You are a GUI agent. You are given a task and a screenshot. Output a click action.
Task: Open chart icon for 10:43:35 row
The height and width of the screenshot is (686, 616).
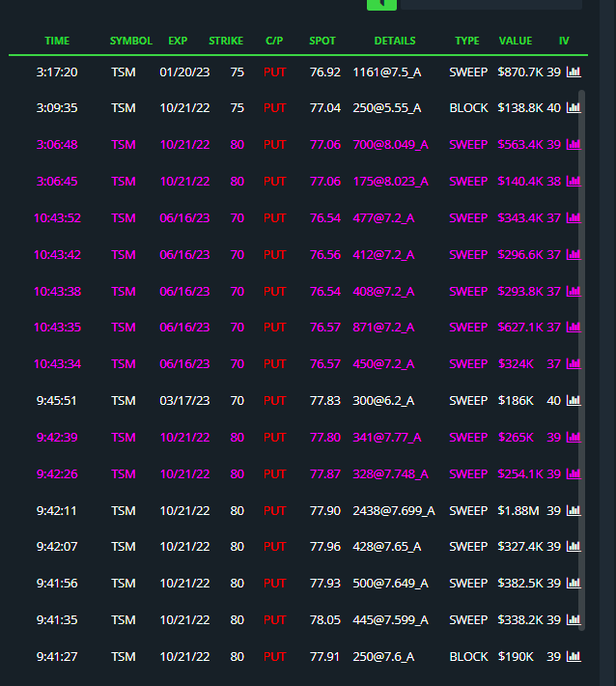click(x=574, y=328)
